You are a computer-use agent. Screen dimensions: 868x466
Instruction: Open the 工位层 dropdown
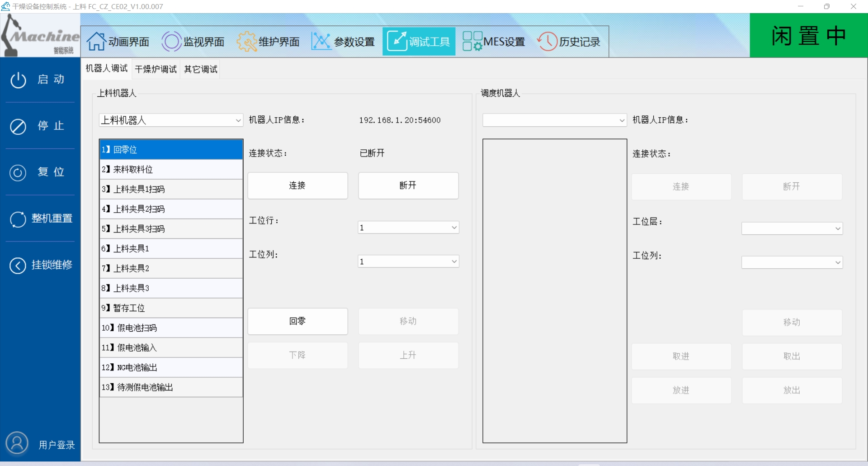792,228
